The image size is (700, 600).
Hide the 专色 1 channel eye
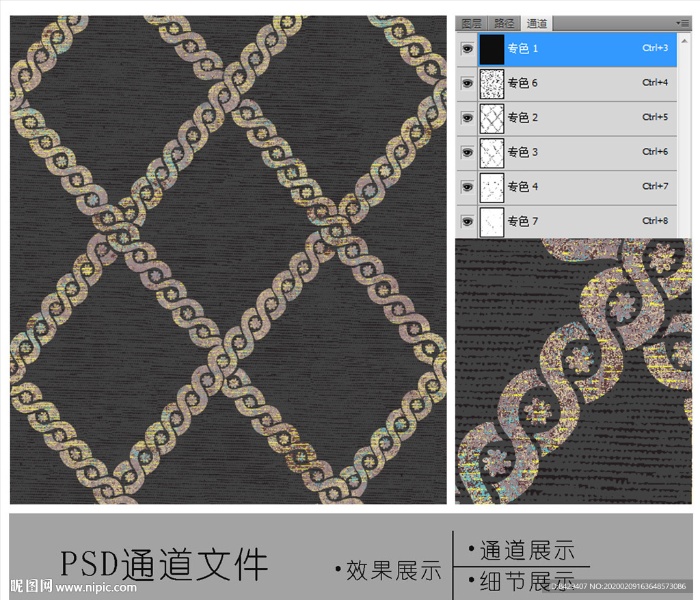click(x=467, y=49)
